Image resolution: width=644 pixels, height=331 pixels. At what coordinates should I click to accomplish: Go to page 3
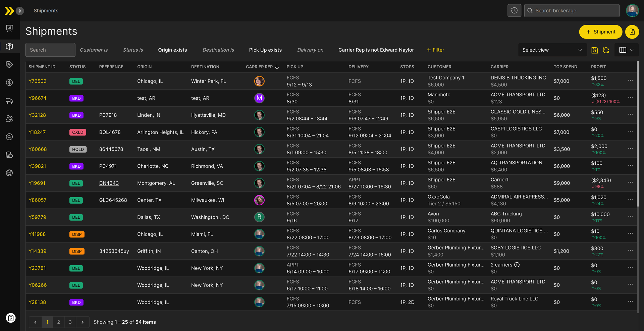click(x=70, y=322)
